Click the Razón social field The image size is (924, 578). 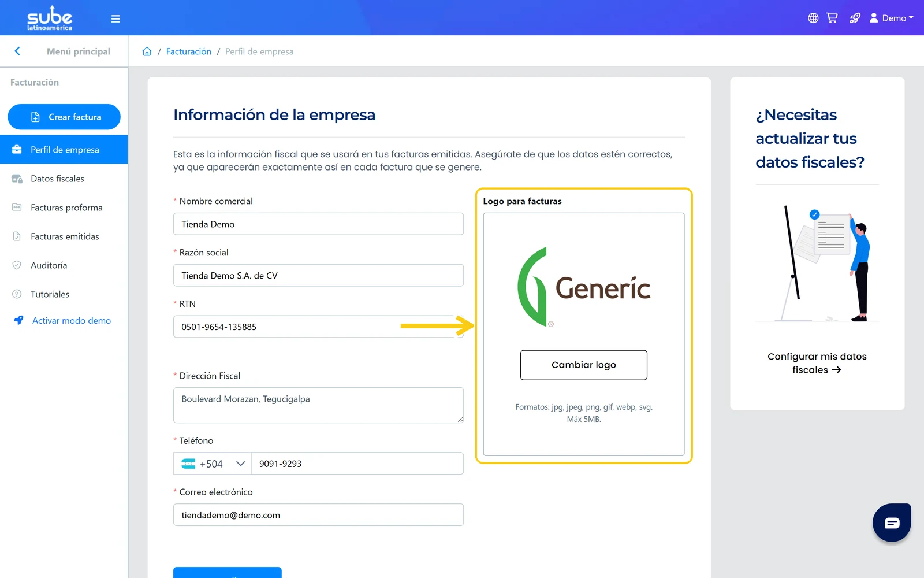[318, 275]
